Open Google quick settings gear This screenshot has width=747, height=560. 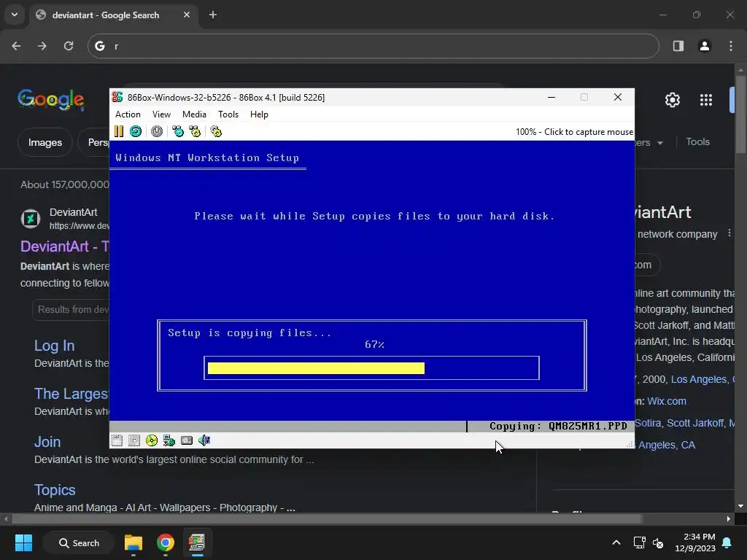[x=672, y=100]
